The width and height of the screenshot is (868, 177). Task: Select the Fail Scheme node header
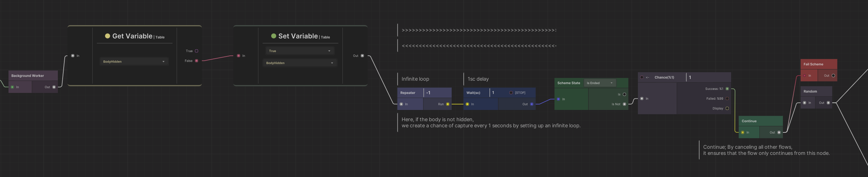(x=818, y=64)
